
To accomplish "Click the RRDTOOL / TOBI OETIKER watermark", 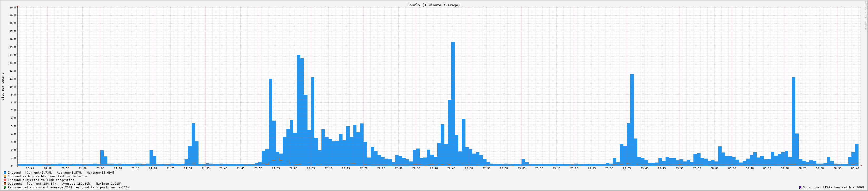I will click(865, 16).
